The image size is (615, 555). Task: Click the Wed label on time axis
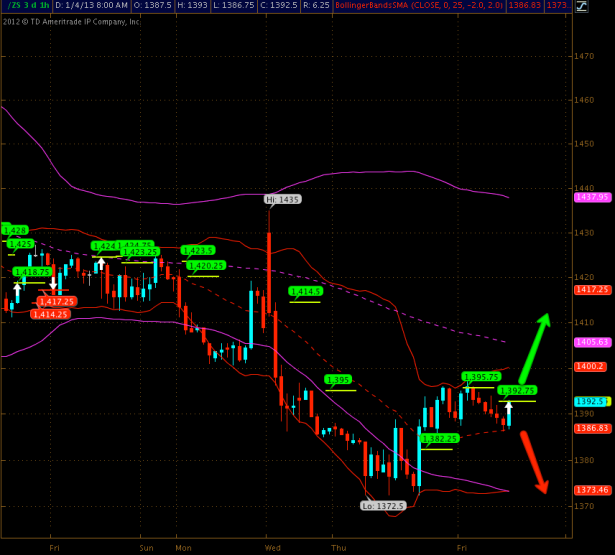[272, 548]
